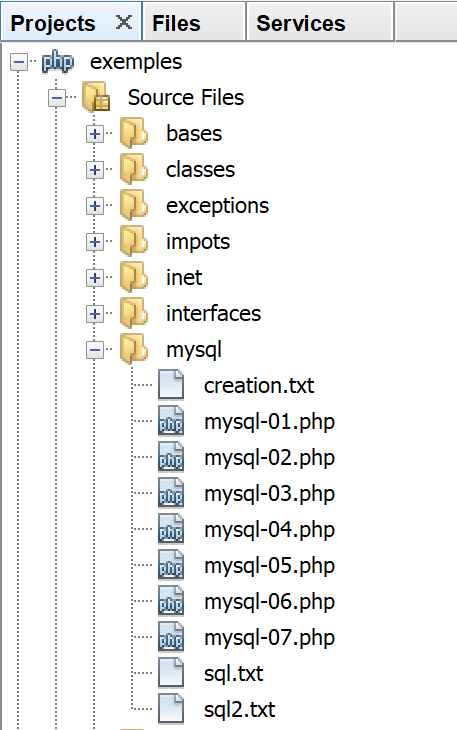Screen dimensions: 457x730
Task: Click the sql2.txt document icon
Action: point(171,709)
